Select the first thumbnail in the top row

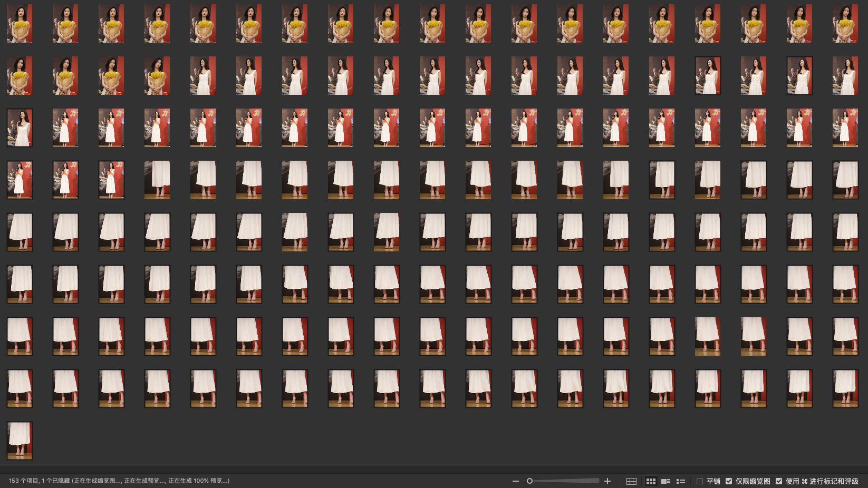(x=20, y=24)
